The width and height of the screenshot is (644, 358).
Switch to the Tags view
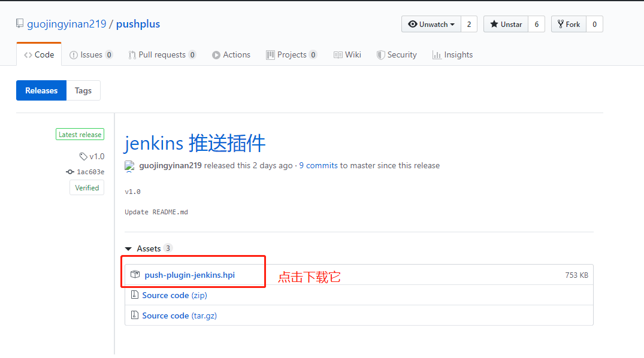(83, 90)
